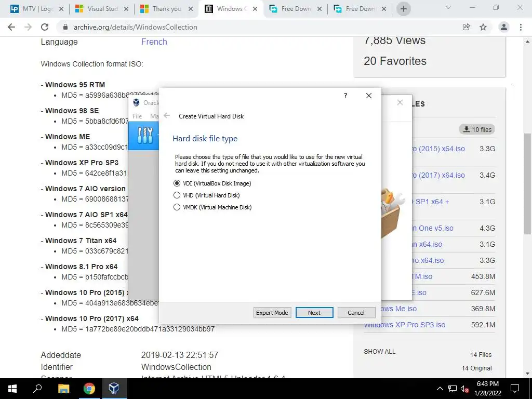The height and width of the screenshot is (399, 532).
Task: Close the Visual Studio tab
Action: click(126, 9)
